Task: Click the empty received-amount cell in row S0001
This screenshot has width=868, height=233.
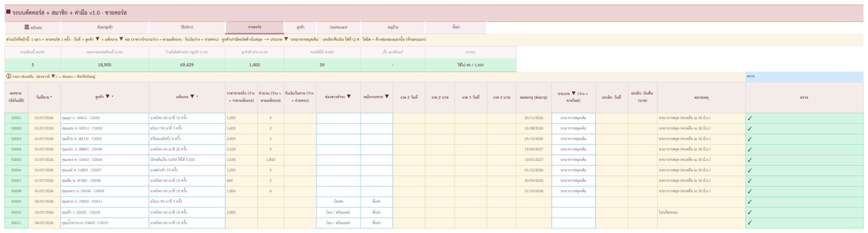Action: click(x=301, y=118)
